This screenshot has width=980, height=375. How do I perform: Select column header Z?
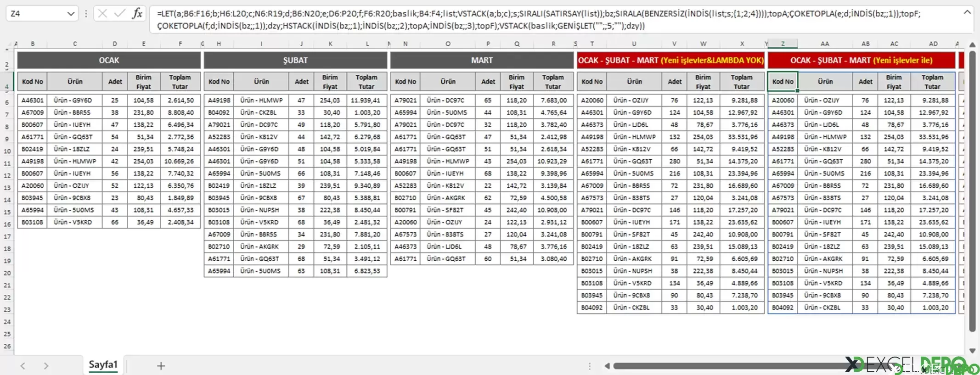point(783,44)
